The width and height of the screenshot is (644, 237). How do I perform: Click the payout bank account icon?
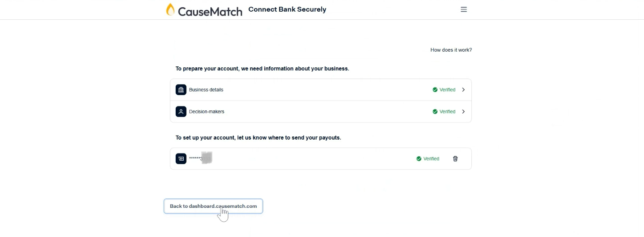pos(181,158)
